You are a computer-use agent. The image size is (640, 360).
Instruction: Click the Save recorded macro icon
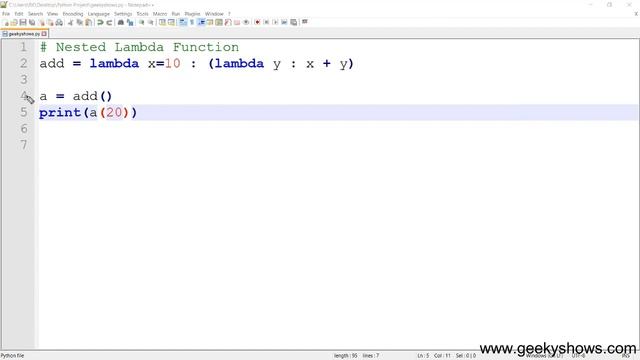click(293, 22)
